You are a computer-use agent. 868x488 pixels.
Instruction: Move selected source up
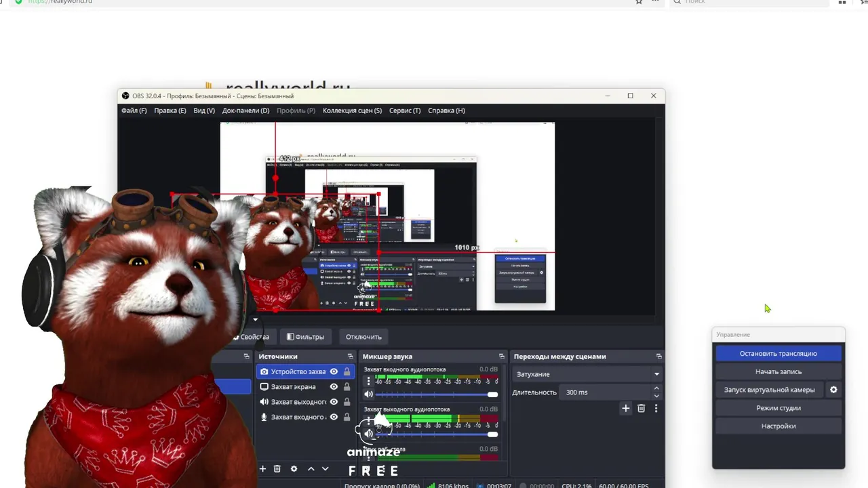(311, 468)
